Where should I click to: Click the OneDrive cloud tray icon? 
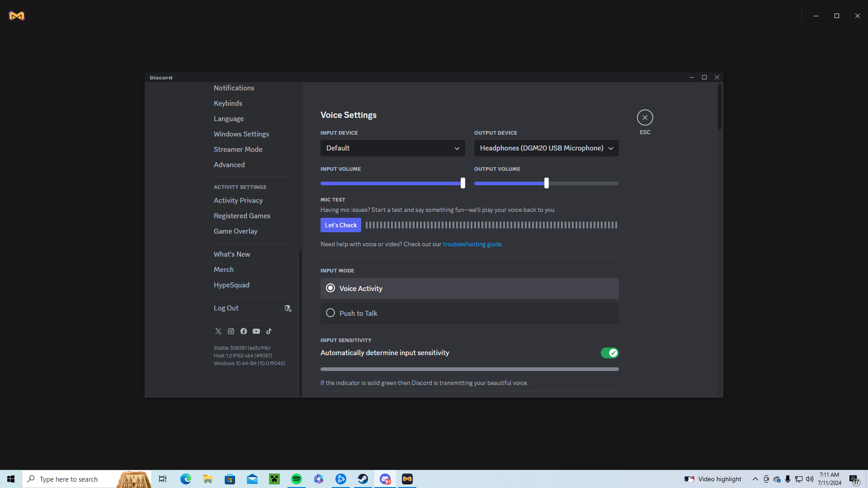[x=777, y=479]
